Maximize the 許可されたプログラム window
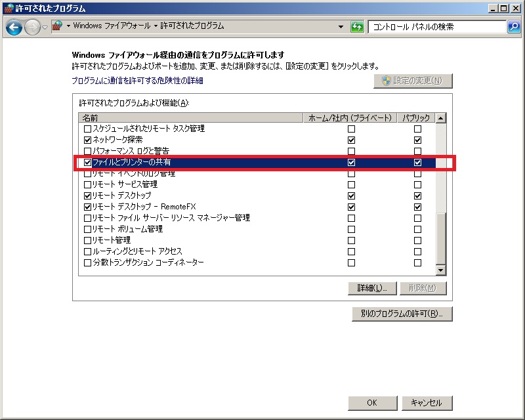 point(503,9)
